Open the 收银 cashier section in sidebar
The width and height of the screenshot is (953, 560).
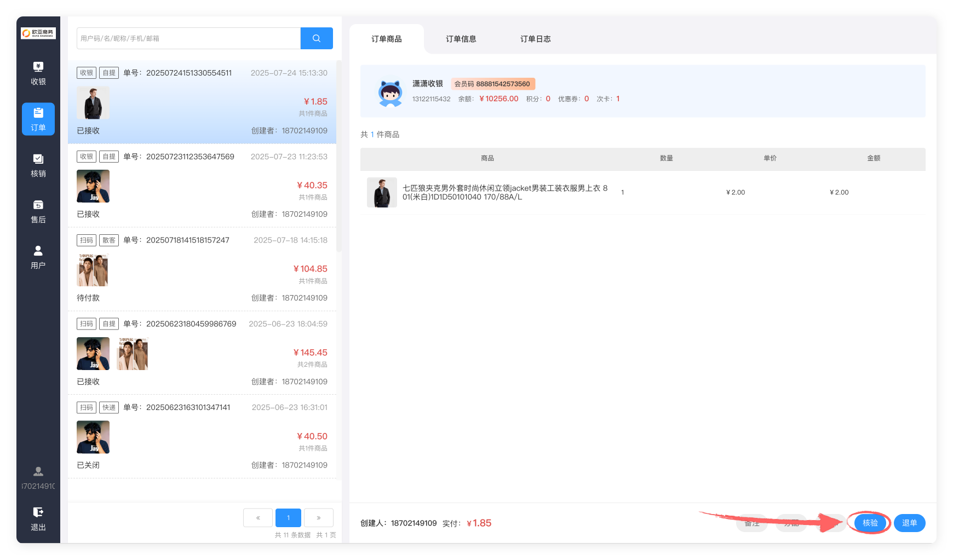click(x=38, y=73)
